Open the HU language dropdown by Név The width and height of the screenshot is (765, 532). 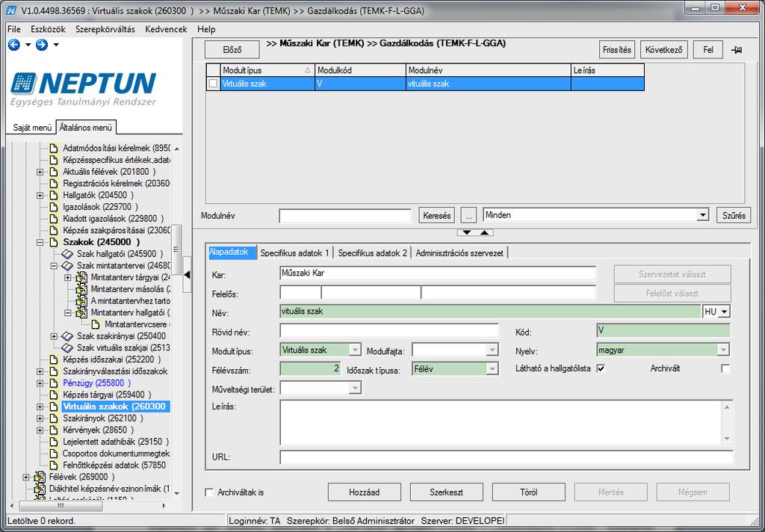pyautogui.click(x=725, y=312)
